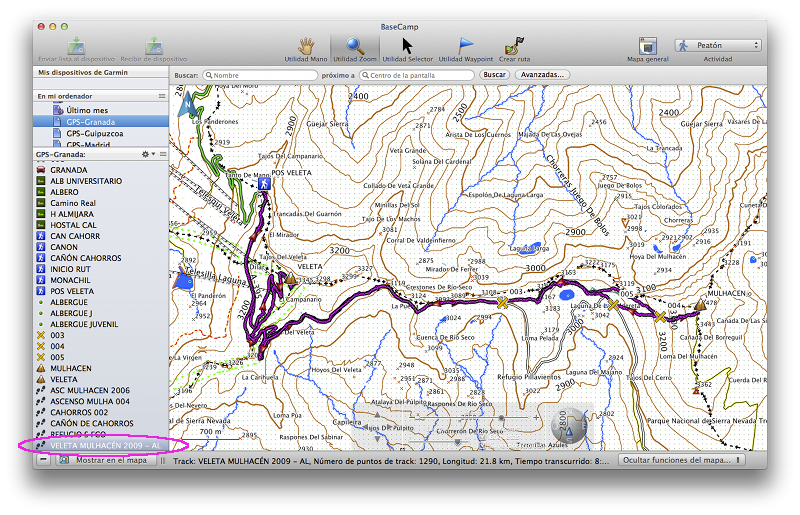
Task: Select Mis dispositivos de Garmin header
Action: pos(101,72)
